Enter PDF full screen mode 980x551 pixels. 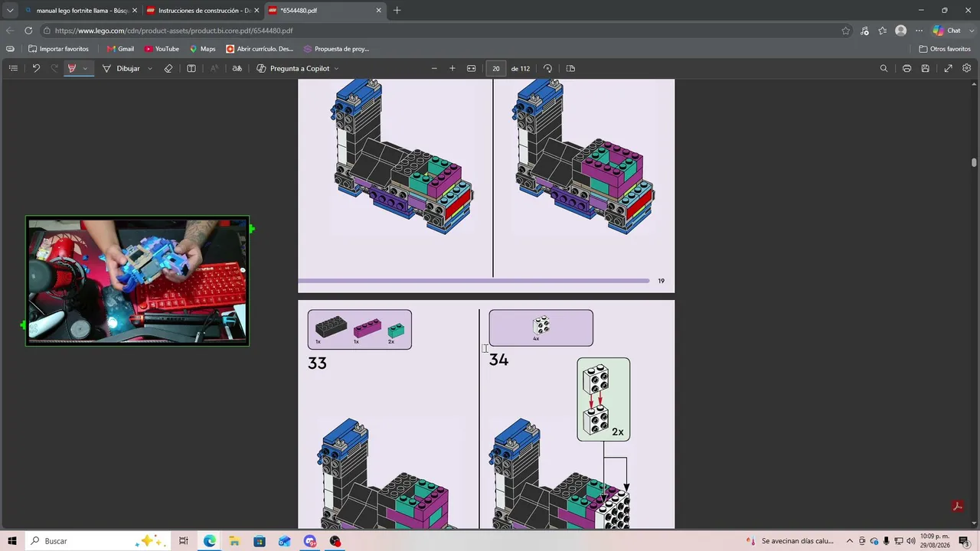click(948, 68)
